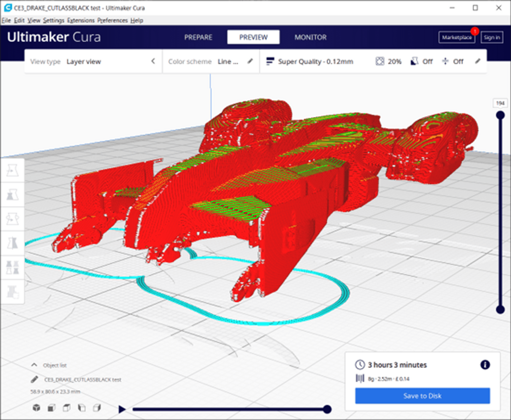Switch to the MONITOR tab
The image size is (511, 420).
(x=310, y=37)
